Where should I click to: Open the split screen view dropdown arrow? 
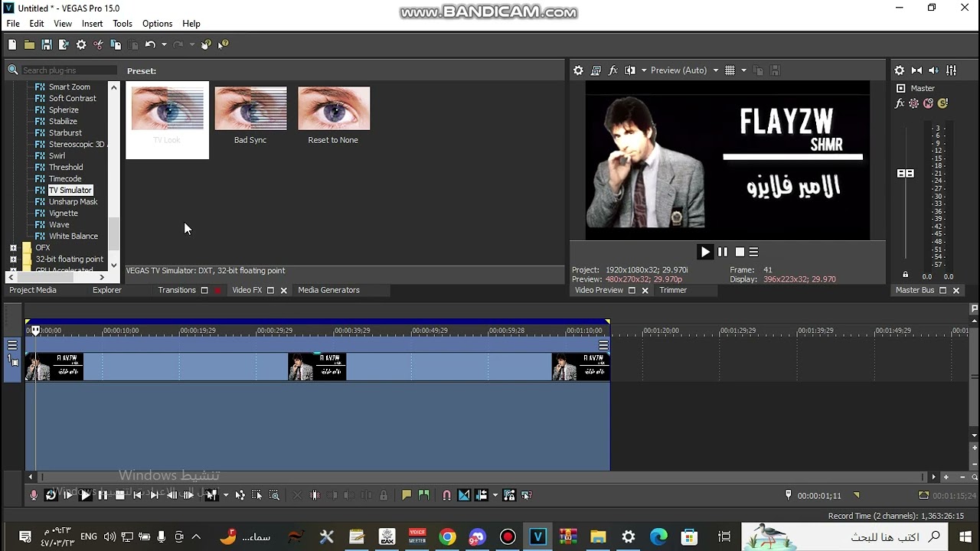(x=643, y=70)
